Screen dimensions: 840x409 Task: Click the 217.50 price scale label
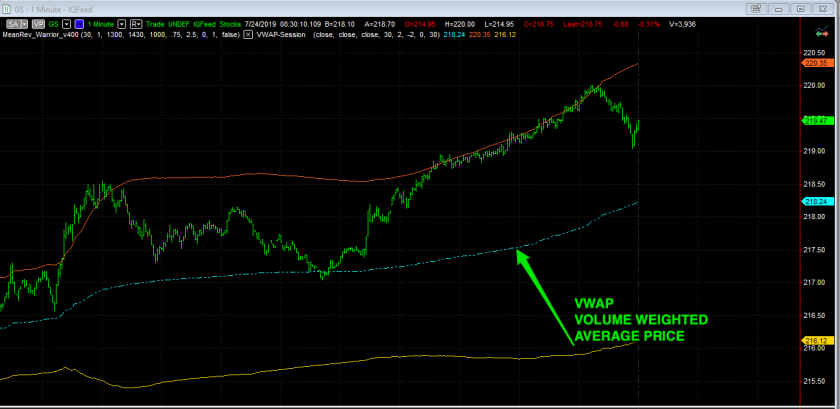pyautogui.click(x=814, y=250)
